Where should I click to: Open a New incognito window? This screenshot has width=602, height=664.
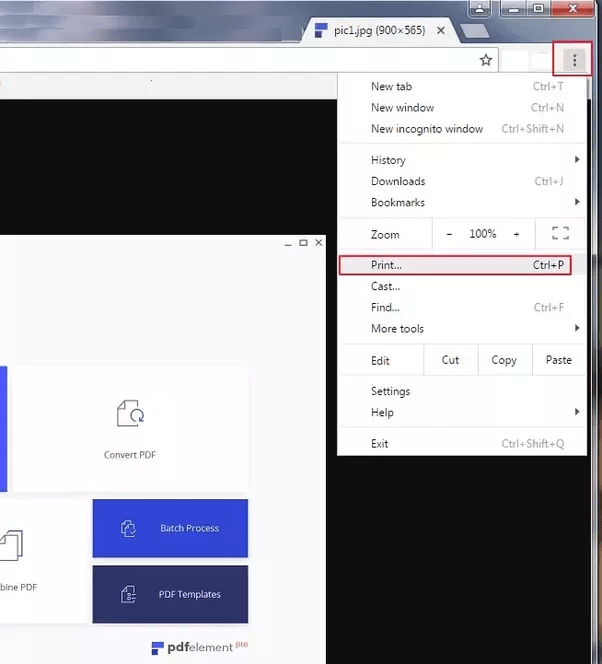[x=462, y=129]
